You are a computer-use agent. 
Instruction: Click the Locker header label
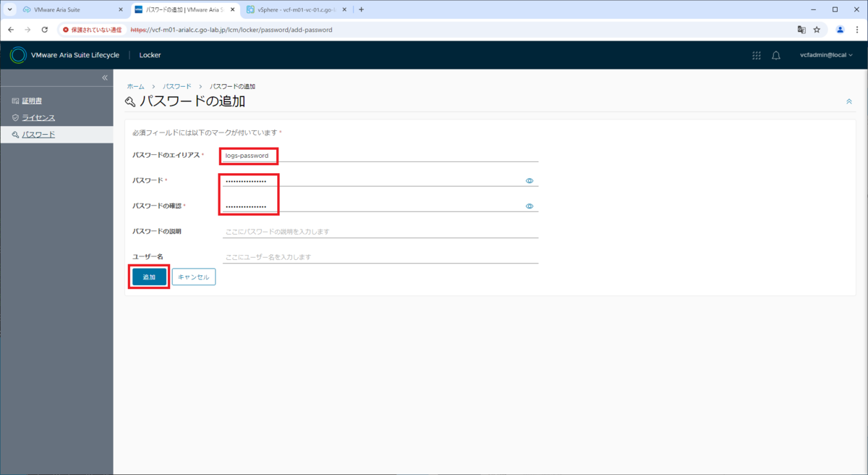point(150,55)
